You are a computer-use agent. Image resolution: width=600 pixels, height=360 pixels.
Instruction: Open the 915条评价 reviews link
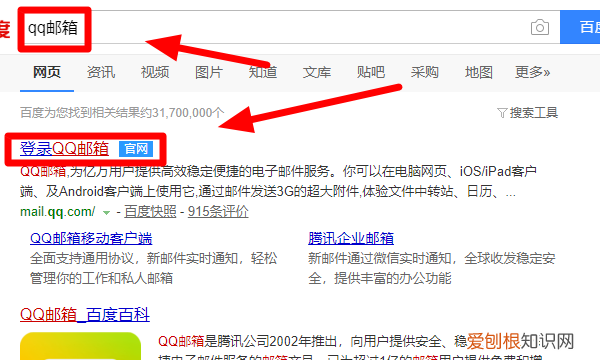click(x=218, y=211)
